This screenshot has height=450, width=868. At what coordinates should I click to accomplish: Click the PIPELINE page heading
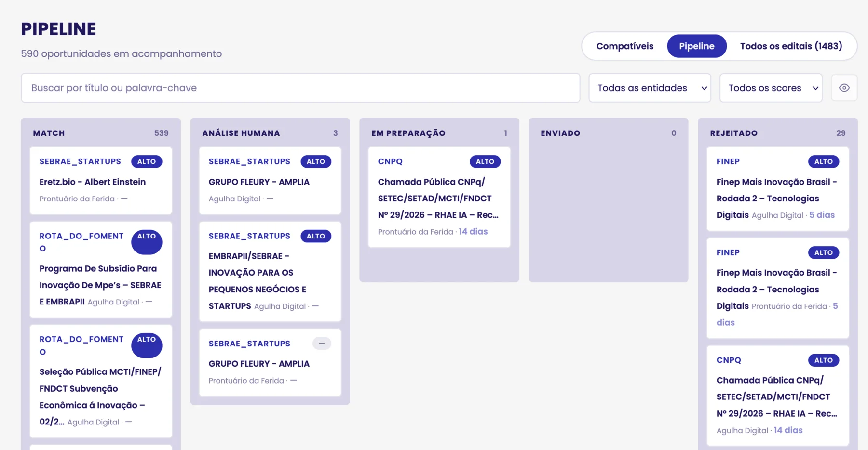pos(58,29)
